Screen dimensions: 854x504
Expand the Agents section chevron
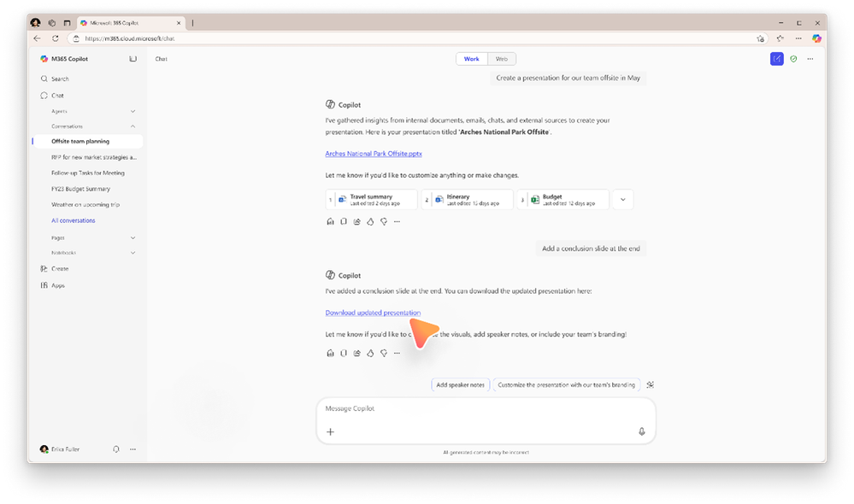click(x=133, y=111)
